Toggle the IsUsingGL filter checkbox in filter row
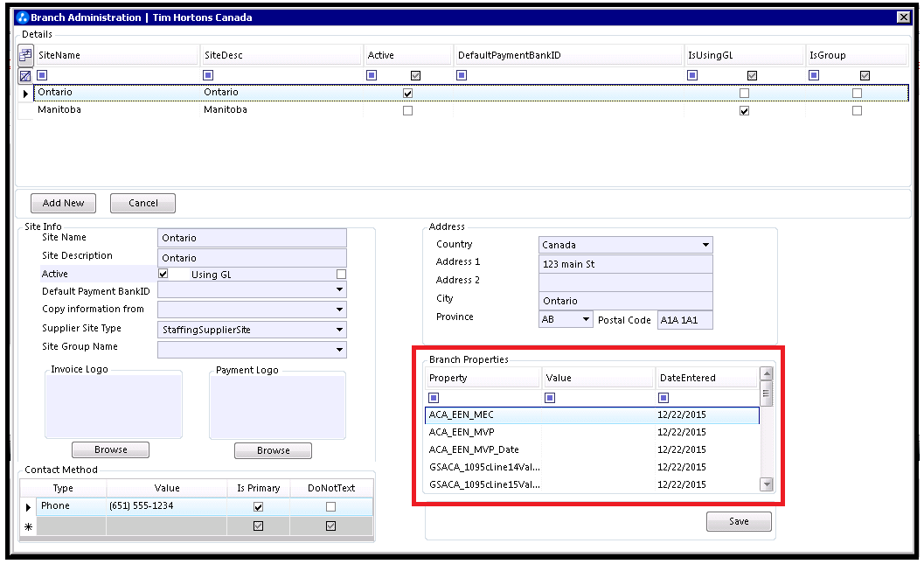This screenshot has height=564, width=924. click(x=752, y=75)
